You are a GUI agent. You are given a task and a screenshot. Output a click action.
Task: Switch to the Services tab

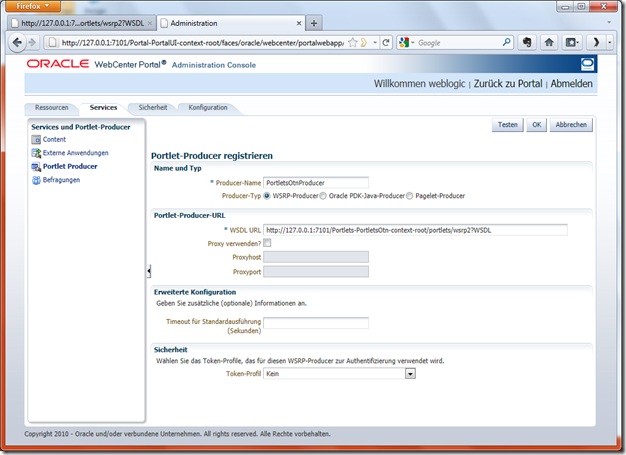pyautogui.click(x=103, y=108)
